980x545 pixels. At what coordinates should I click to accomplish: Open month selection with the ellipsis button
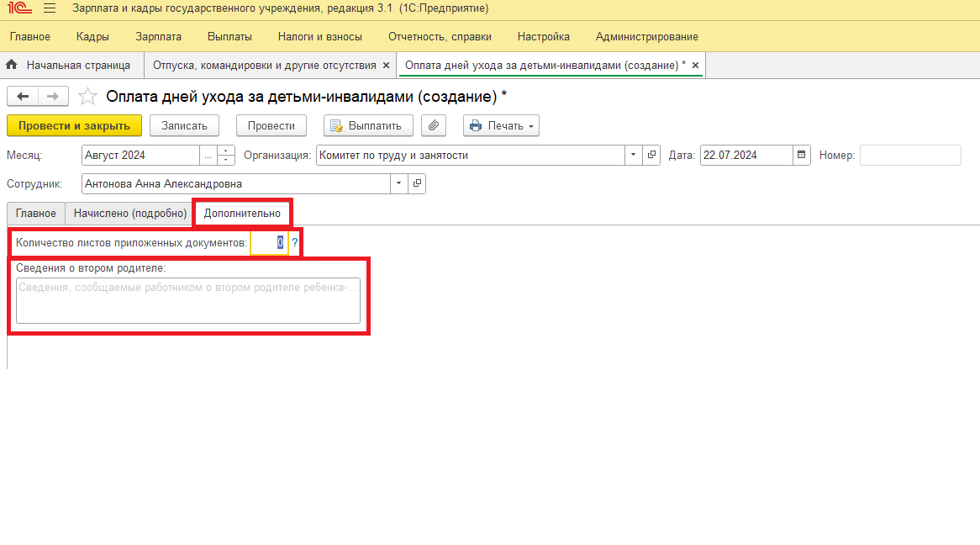pos(208,156)
